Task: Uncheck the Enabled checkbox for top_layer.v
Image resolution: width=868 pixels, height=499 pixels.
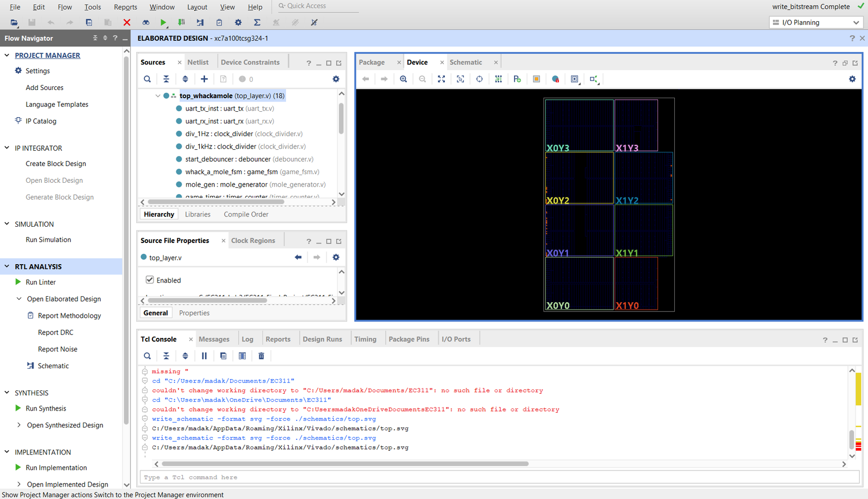Action: tap(150, 280)
